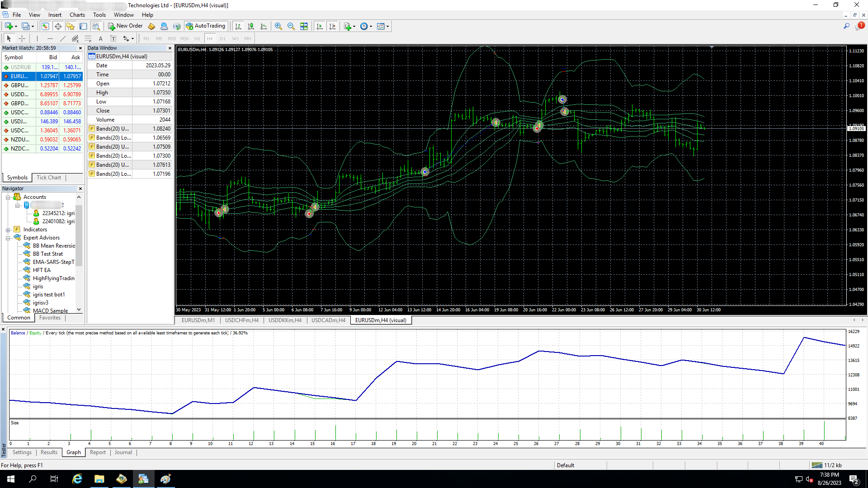Select the line chart icon

point(264,26)
